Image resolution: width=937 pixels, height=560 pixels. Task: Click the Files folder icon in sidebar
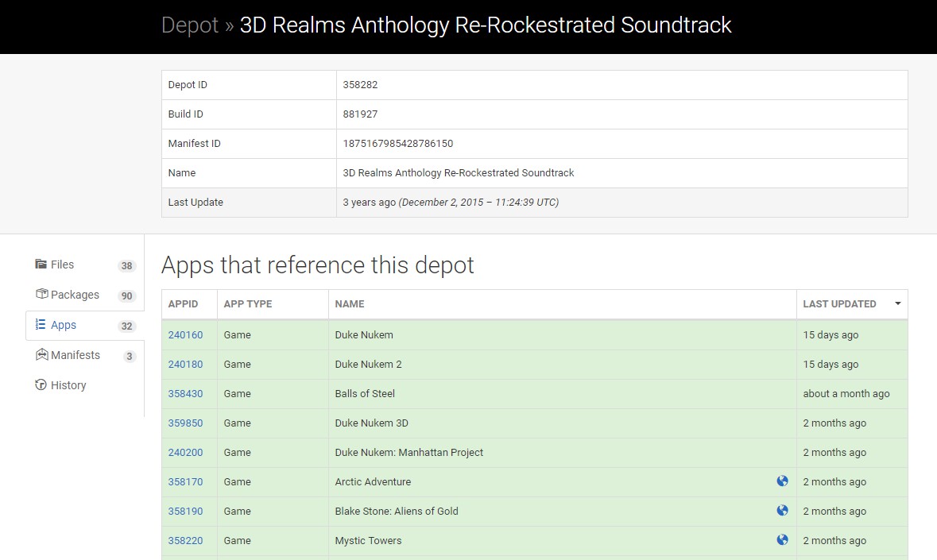[41, 265]
